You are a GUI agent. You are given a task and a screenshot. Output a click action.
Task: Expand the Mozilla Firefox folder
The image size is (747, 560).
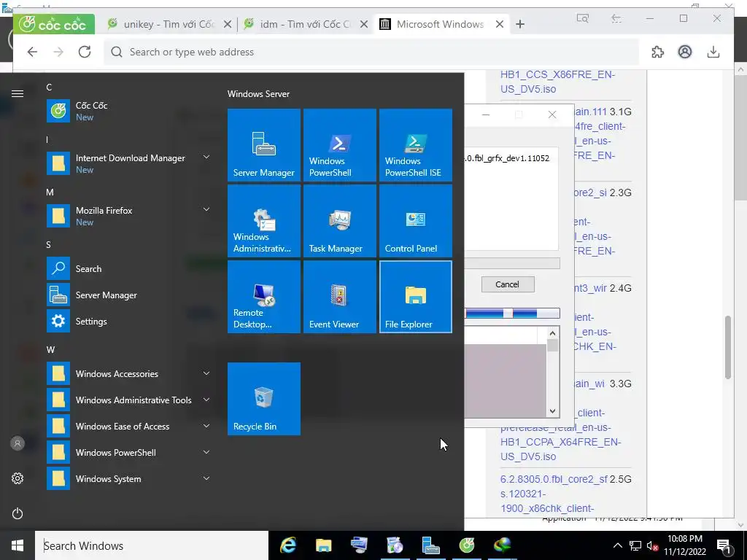pyautogui.click(x=206, y=209)
